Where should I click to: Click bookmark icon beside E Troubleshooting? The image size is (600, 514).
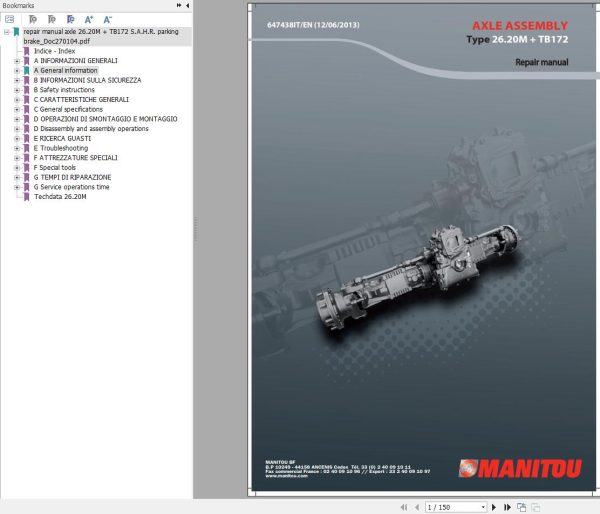coord(26,148)
